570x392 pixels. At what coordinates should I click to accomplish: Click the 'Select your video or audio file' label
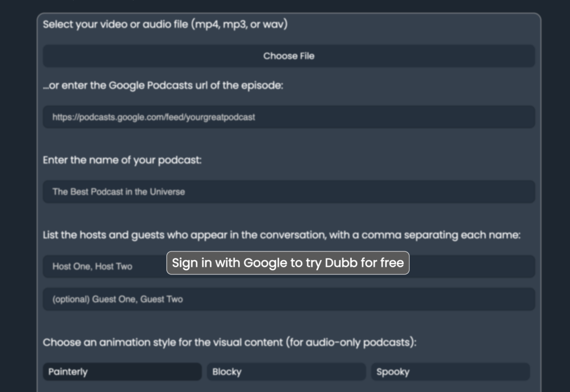165,24
